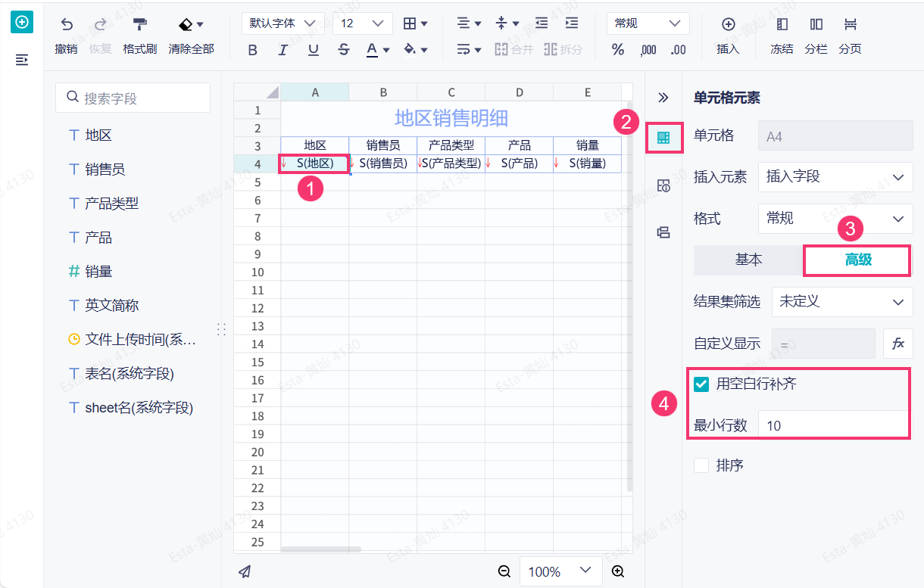Click the zoom in magnifier icon
924x588 pixels.
(x=618, y=571)
